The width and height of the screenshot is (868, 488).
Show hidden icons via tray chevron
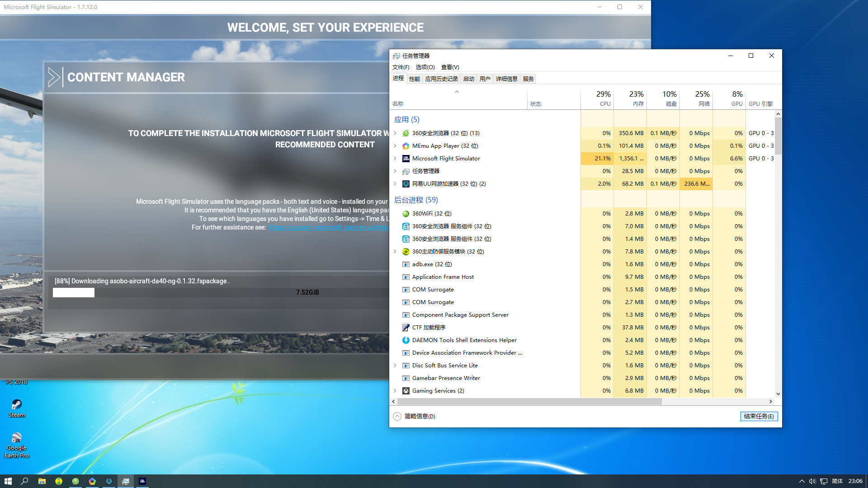801,481
